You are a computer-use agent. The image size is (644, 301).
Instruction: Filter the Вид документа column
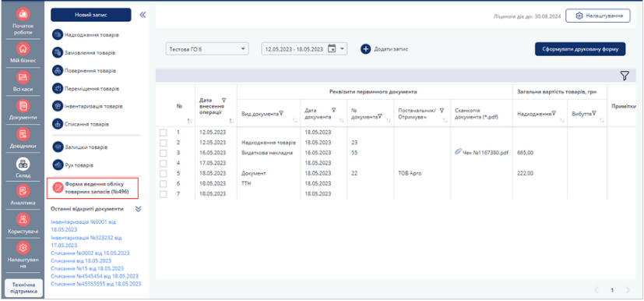(x=281, y=114)
